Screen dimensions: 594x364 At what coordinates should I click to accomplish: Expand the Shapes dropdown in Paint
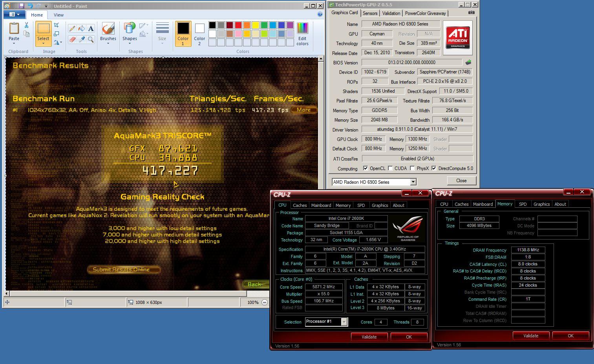[130, 44]
